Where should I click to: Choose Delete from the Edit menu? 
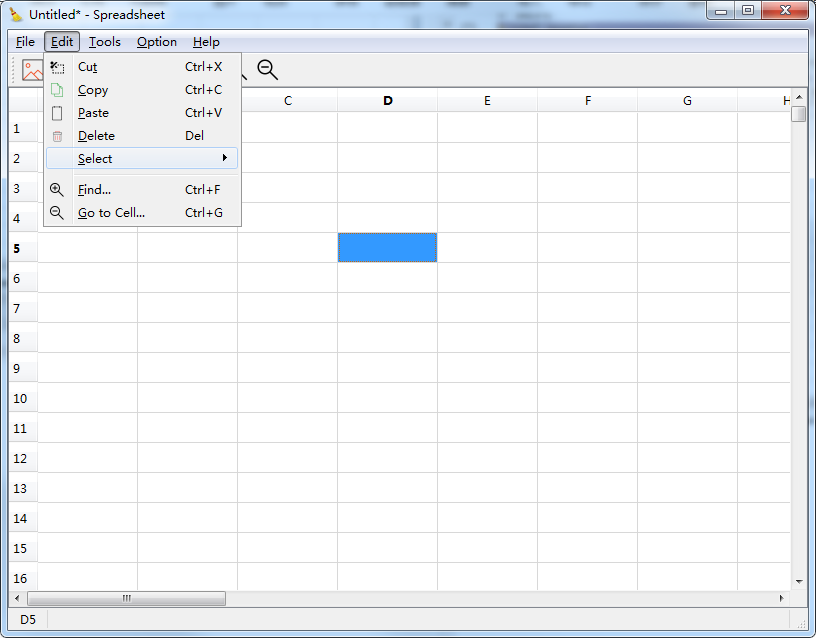tap(142, 136)
